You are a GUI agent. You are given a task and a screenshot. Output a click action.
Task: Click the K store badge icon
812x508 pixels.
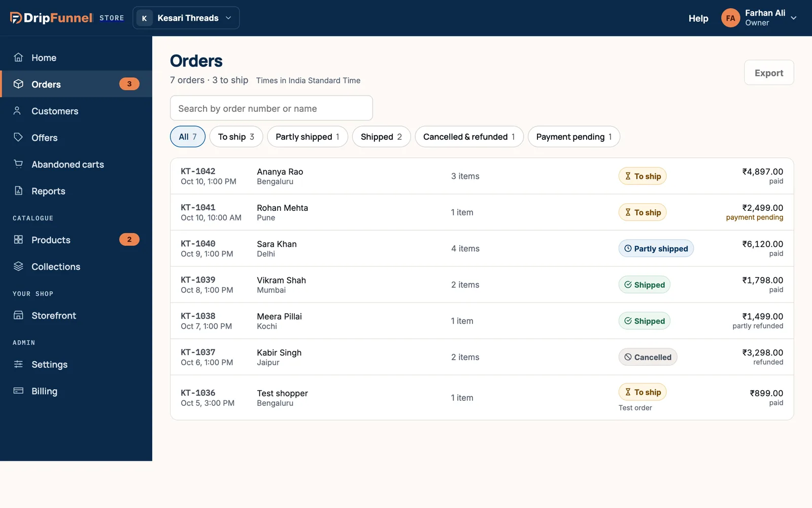point(144,18)
